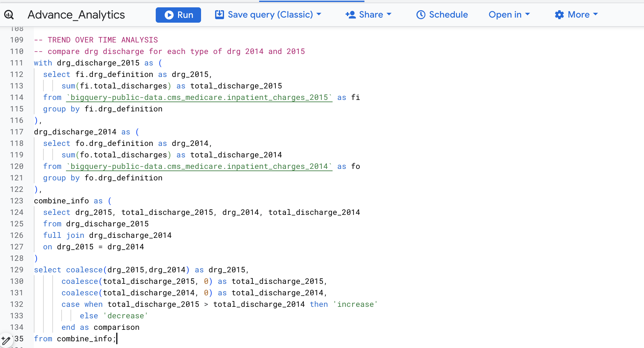644x348 pixels.
Task: Click the magic wand pencil icon at bottom-left
Action: tap(6, 340)
